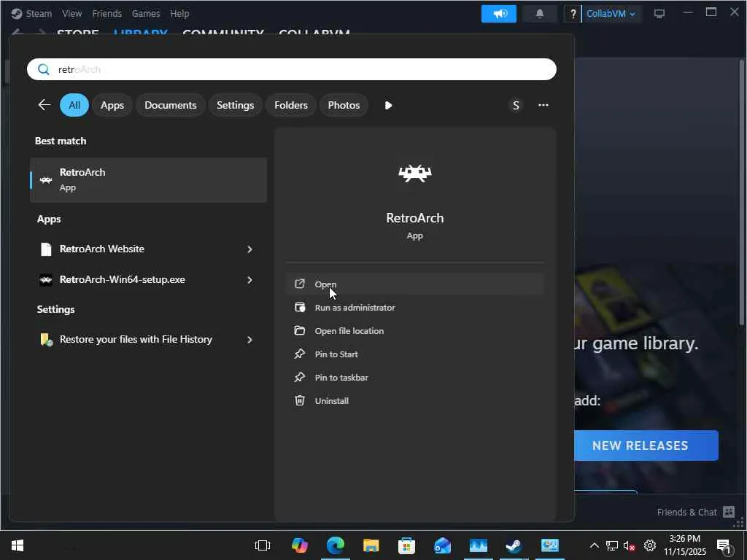747x560 pixels.
Task: Click the search magnifier icon
Action: [43, 69]
